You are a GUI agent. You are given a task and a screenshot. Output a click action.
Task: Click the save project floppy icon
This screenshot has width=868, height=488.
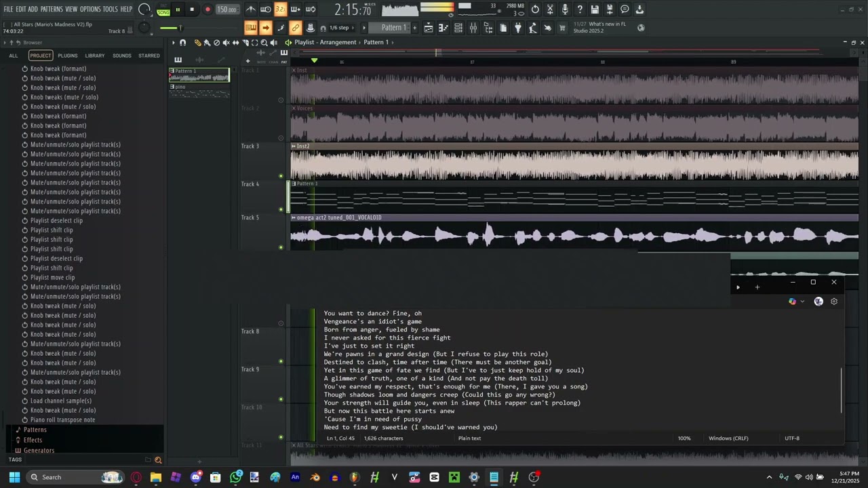tap(595, 9)
